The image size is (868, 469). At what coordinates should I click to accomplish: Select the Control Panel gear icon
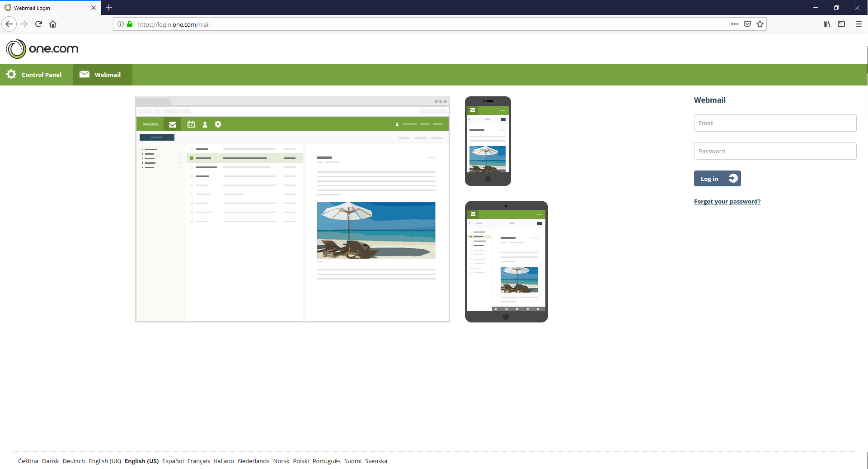click(x=11, y=74)
